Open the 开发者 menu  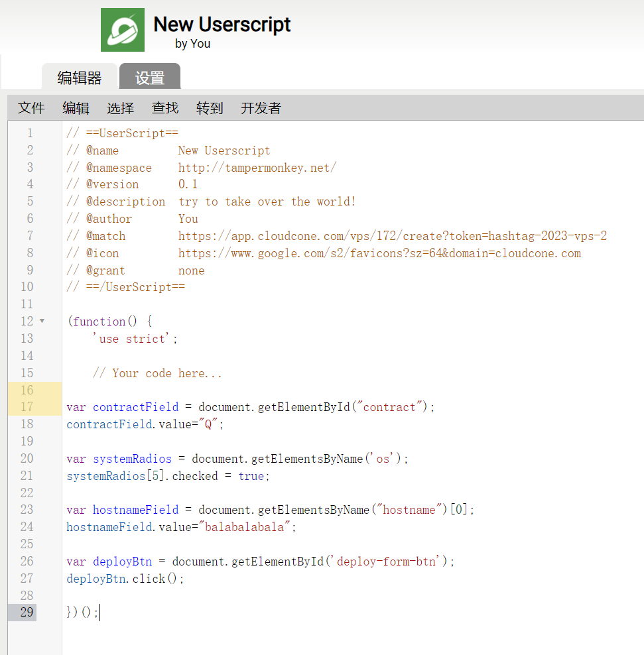pyautogui.click(x=261, y=108)
